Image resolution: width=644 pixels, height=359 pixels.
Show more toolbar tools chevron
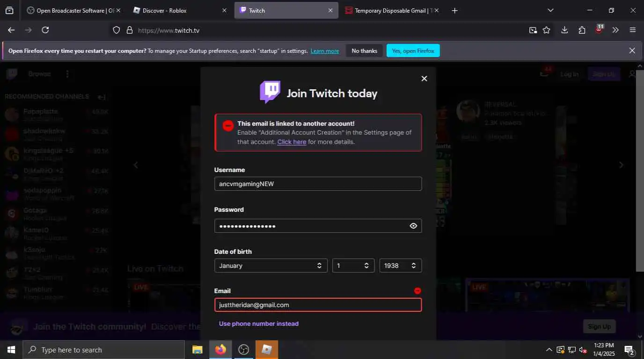(x=615, y=30)
